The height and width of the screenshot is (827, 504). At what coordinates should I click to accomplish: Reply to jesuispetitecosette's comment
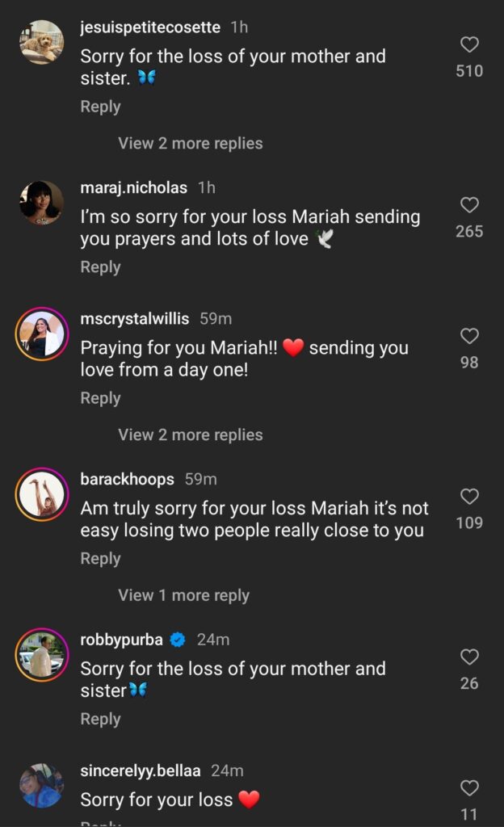point(100,107)
